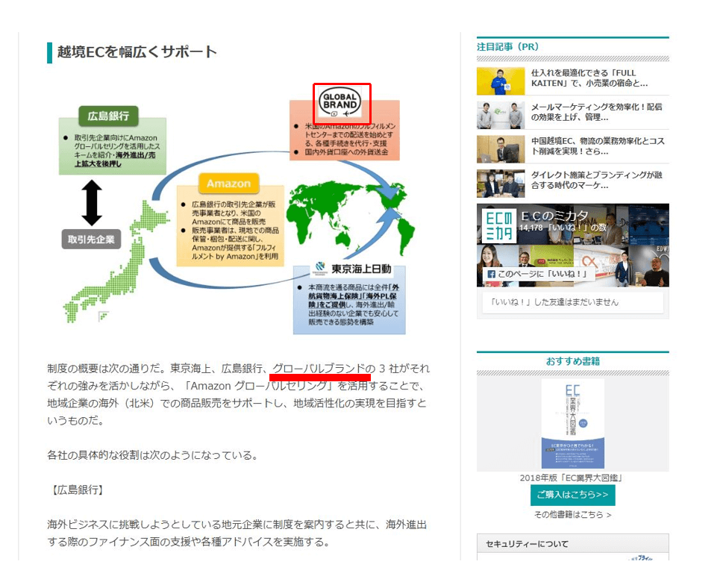Click the China cross-border EC article thumbnail
Viewport: 726px width, 588px height.
pos(501,149)
